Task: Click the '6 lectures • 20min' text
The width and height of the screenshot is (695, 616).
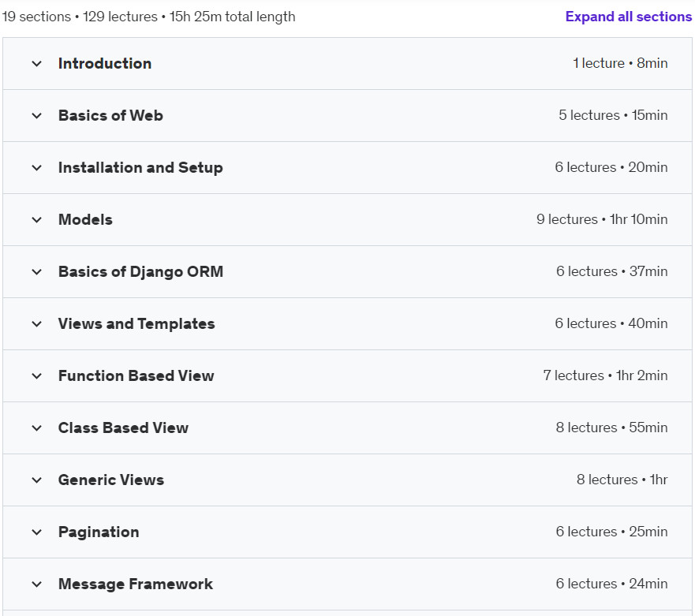Action: [x=611, y=167]
